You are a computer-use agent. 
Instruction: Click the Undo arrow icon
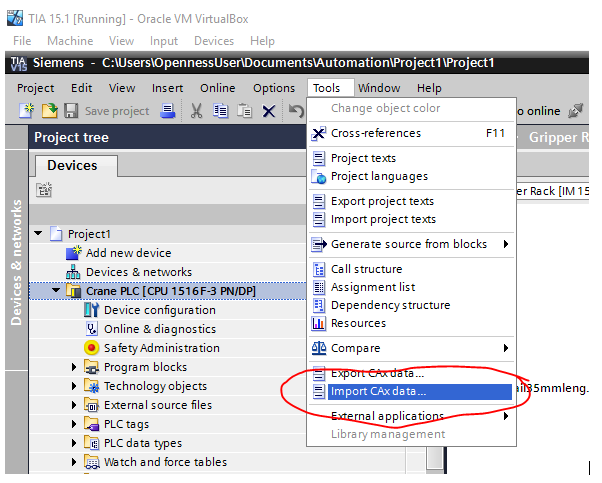tap(296, 111)
